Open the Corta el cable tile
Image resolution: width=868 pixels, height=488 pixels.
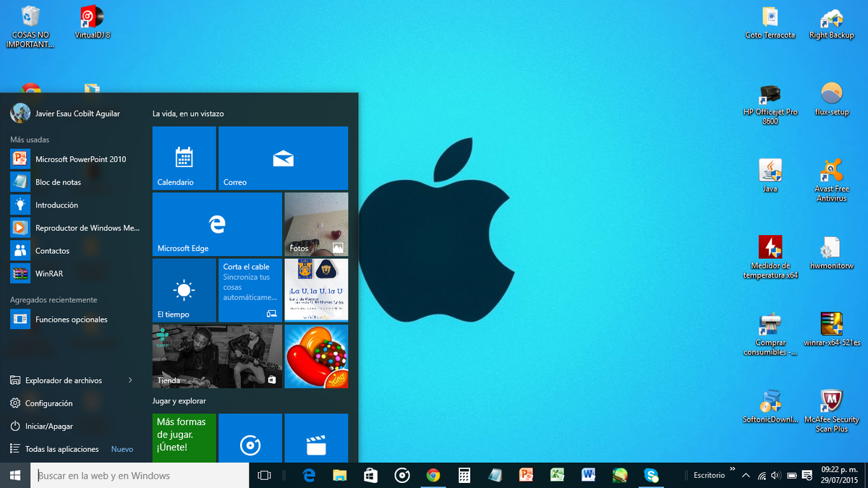[x=250, y=290]
